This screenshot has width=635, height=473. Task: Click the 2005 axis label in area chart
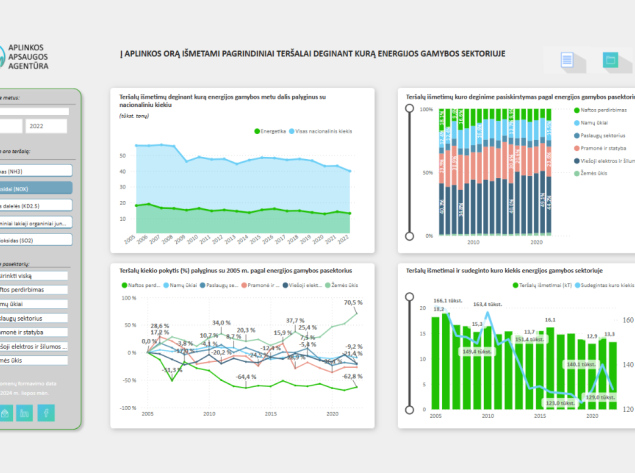129,239
